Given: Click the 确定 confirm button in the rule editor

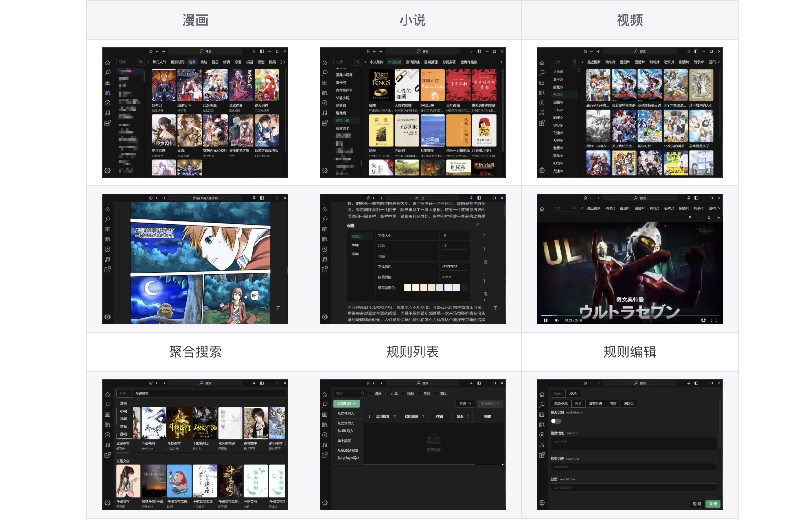Looking at the screenshot, I should pos(713,504).
